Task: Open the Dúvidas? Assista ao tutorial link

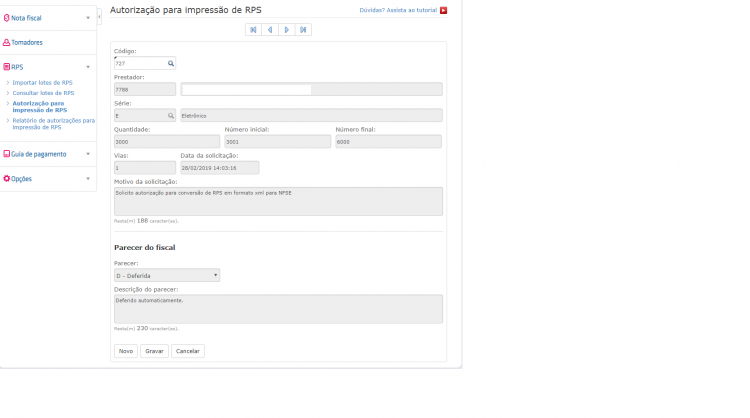Action: (398, 10)
